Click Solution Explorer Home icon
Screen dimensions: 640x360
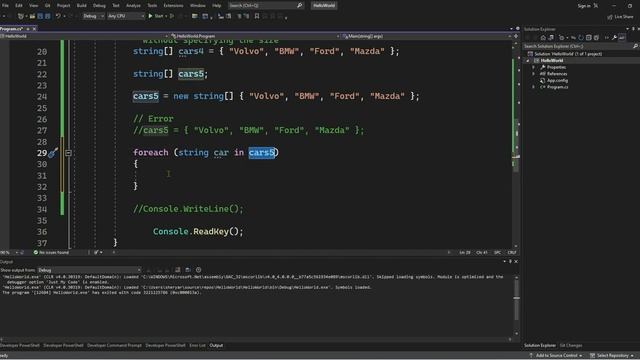pos(543,38)
